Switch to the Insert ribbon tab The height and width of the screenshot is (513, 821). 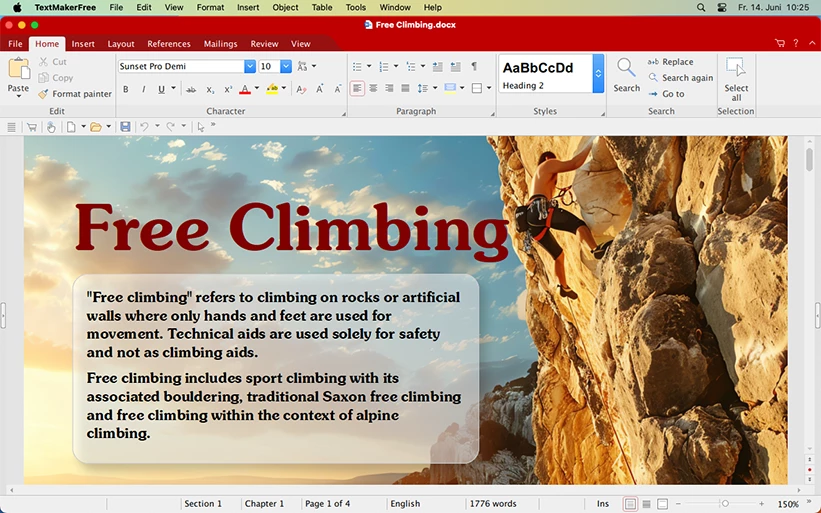(83, 44)
